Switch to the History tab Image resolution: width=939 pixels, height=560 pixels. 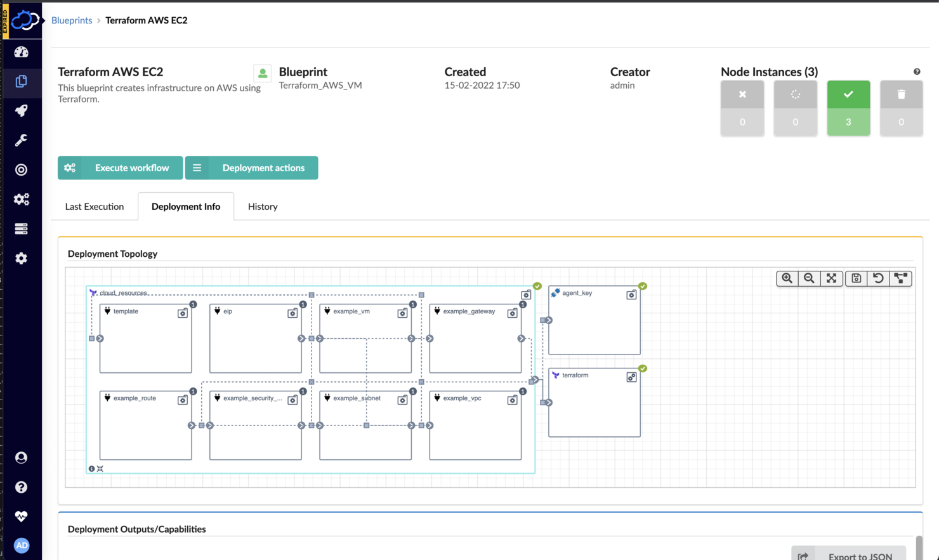(x=262, y=206)
